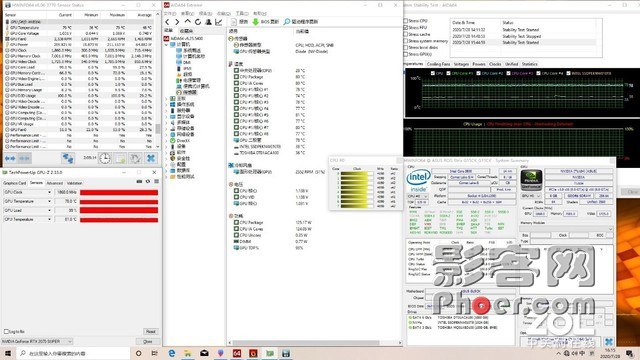
Task: Enable Stress system memory checkbox
Action: coord(406,41)
